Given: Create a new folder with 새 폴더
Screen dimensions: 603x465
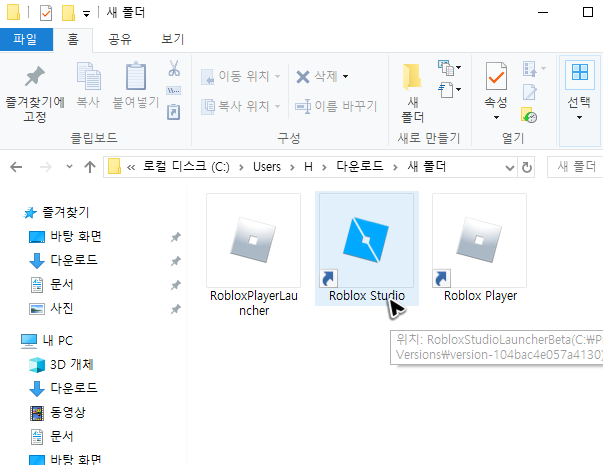Looking at the screenshot, I should click(413, 93).
